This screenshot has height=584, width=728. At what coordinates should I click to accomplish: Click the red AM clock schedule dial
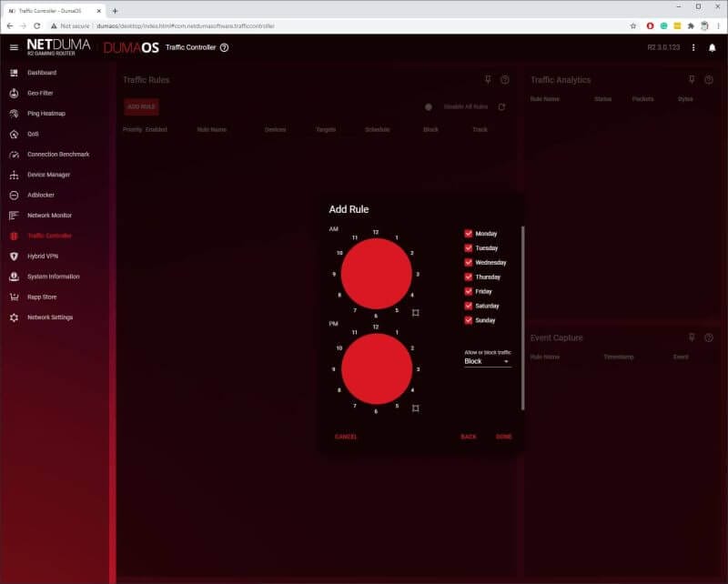coord(376,274)
